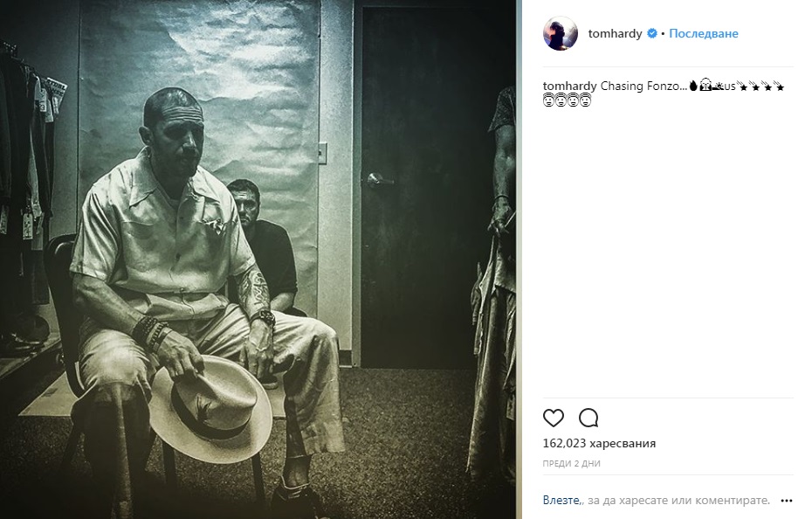Click the face emojis row under the caption
This screenshot has width=812, height=519.
567,100
